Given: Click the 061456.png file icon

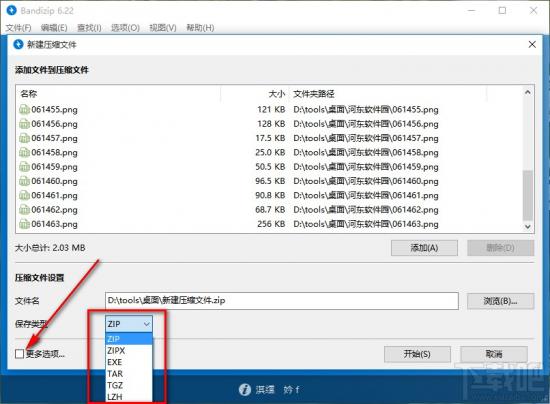Looking at the screenshot, I should pyautogui.click(x=24, y=124).
